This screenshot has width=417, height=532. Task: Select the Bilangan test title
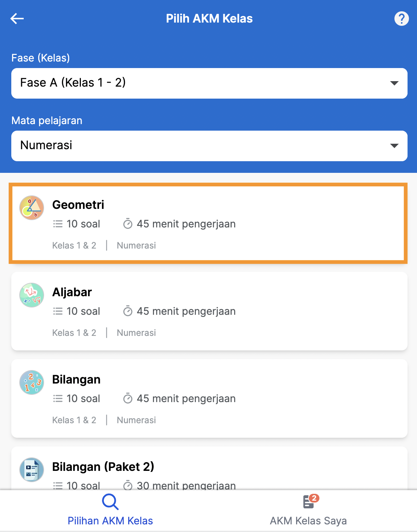pos(76,380)
